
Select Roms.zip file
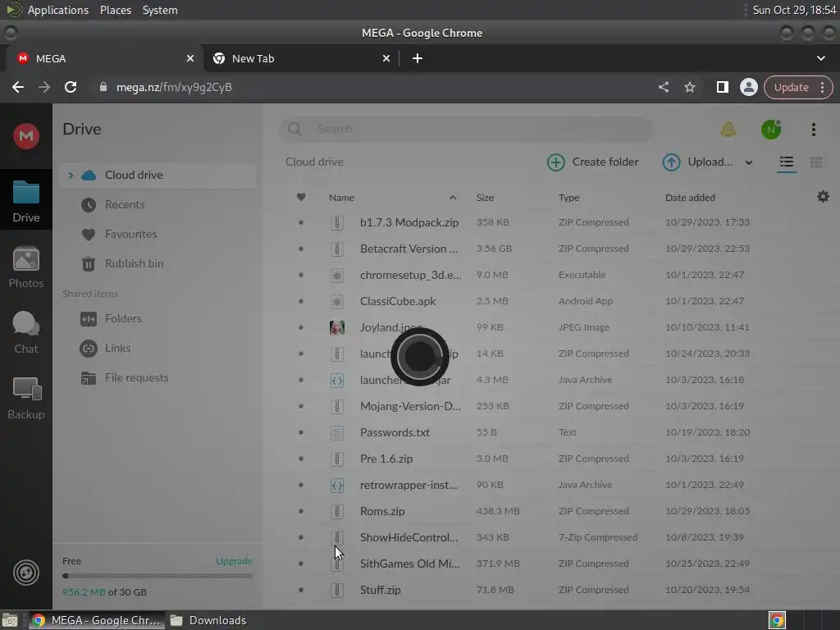[x=382, y=511]
